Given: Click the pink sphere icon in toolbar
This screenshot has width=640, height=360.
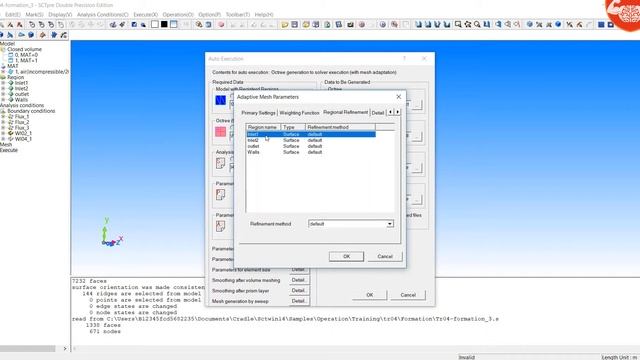Looking at the screenshot, I should (x=221, y=24).
